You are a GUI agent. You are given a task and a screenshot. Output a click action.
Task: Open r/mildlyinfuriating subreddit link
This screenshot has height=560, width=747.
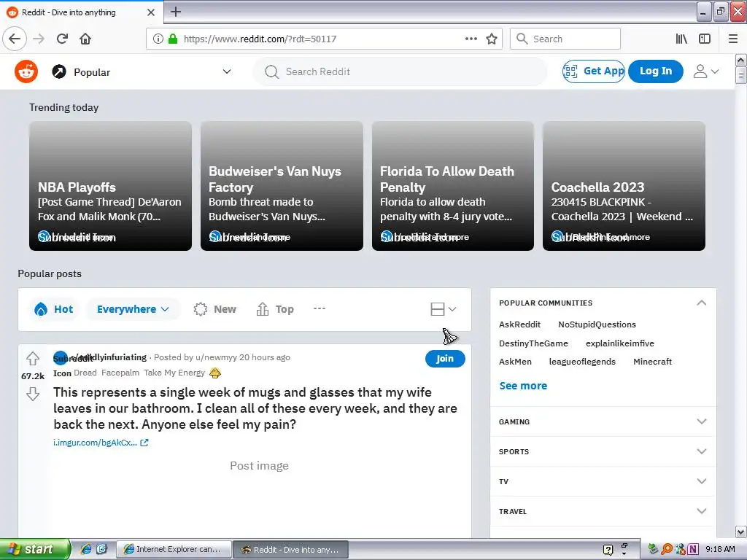(109, 357)
